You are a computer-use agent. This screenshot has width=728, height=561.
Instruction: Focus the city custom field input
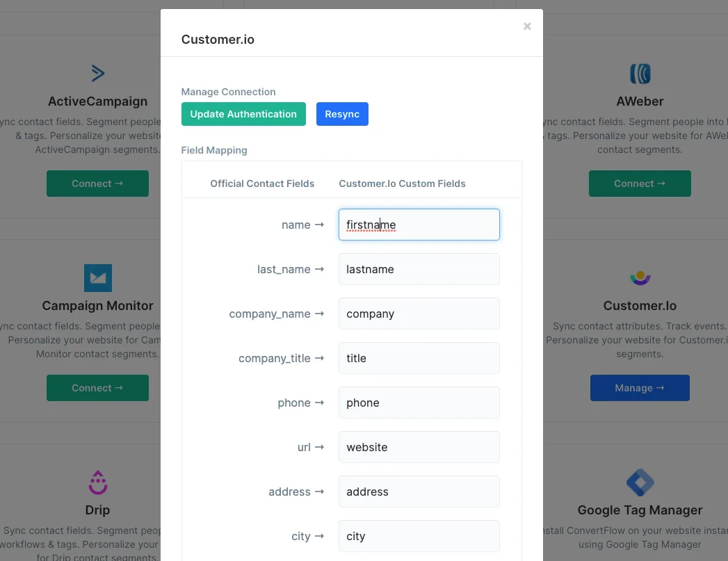point(419,537)
